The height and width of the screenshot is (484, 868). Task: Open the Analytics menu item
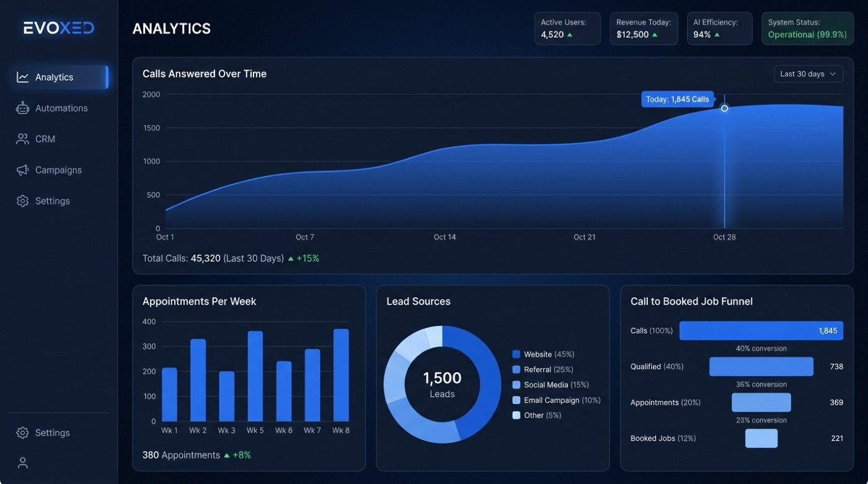[60, 77]
